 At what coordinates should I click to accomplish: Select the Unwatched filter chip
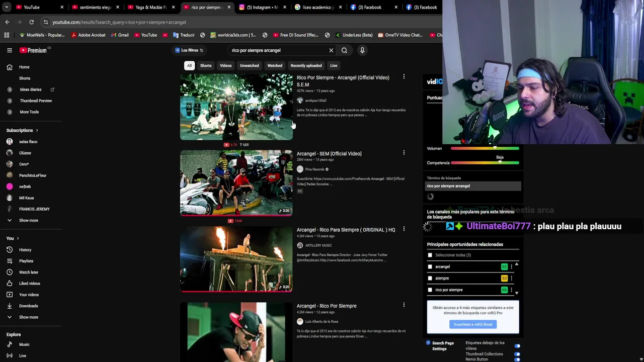(249, 65)
